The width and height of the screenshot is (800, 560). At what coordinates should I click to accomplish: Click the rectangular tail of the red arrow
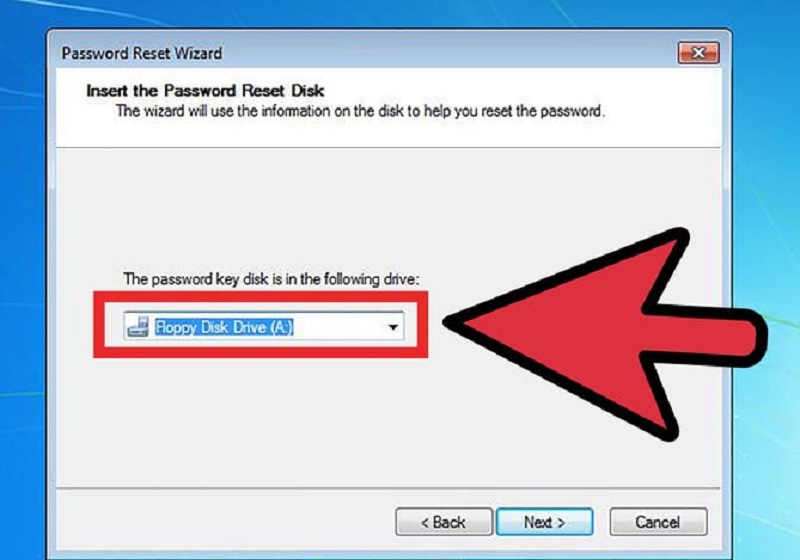coord(707,337)
